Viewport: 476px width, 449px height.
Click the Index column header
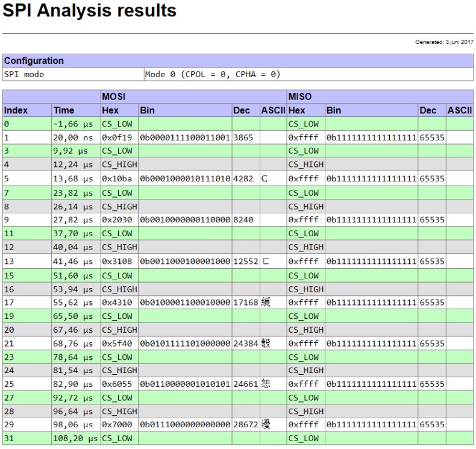tap(16, 110)
